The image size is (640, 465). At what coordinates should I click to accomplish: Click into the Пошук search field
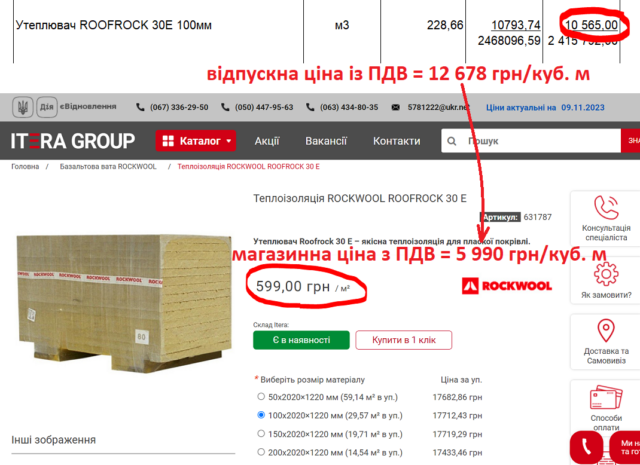[x=531, y=141]
